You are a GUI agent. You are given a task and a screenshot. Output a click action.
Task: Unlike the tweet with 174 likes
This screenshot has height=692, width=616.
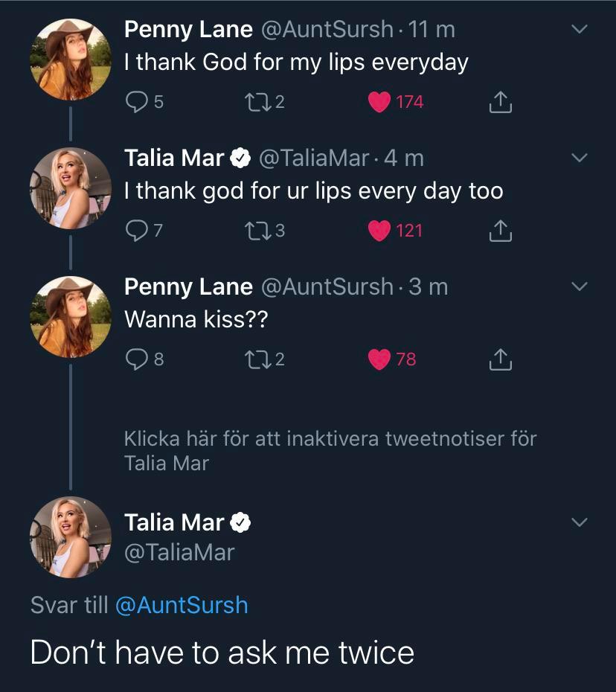(x=379, y=102)
